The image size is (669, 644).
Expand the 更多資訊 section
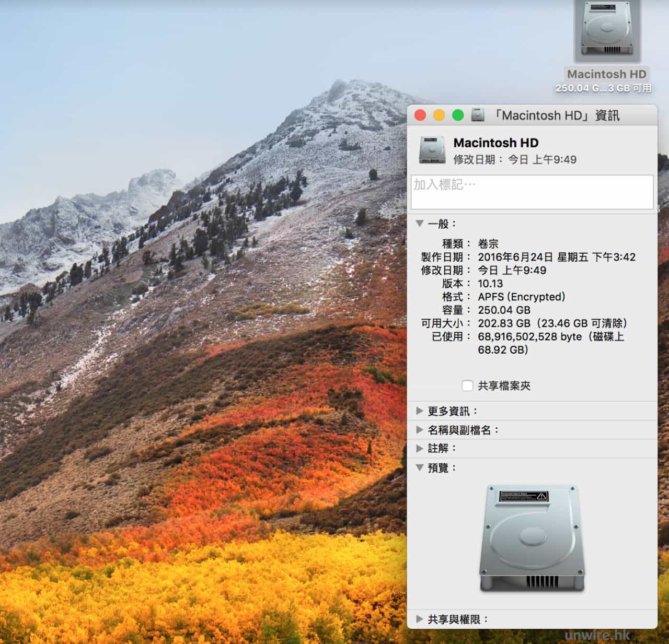click(x=420, y=411)
